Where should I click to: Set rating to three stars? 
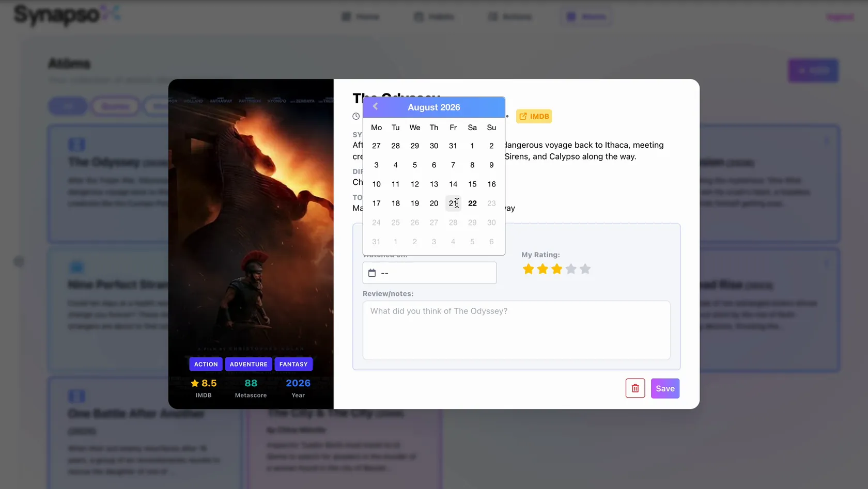point(556,269)
